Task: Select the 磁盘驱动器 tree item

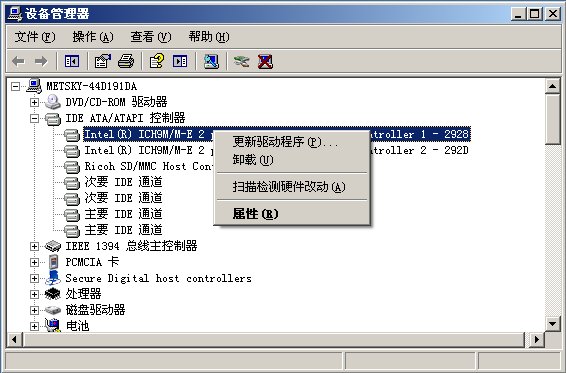Action: tap(95, 310)
